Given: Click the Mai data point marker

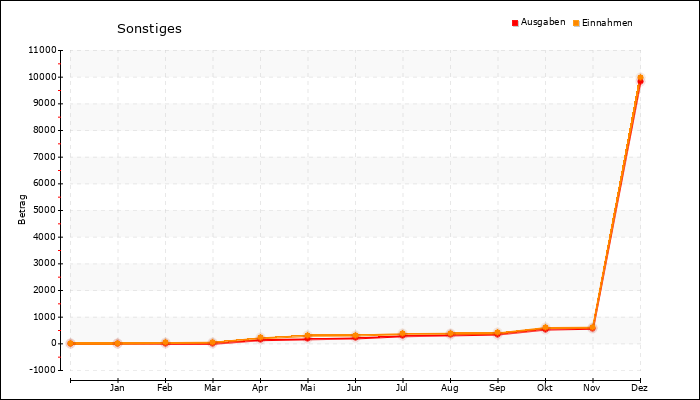Looking at the screenshot, I should [x=307, y=337].
